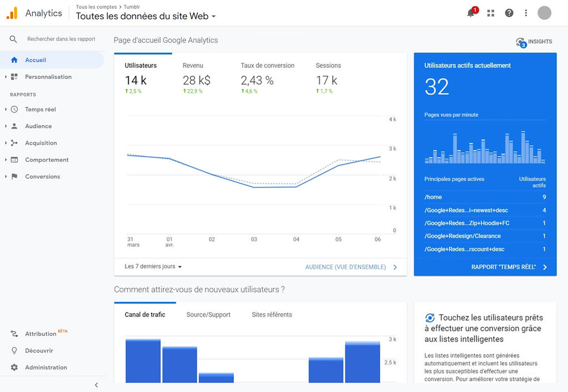Open the Insights icon with badge

521,43
